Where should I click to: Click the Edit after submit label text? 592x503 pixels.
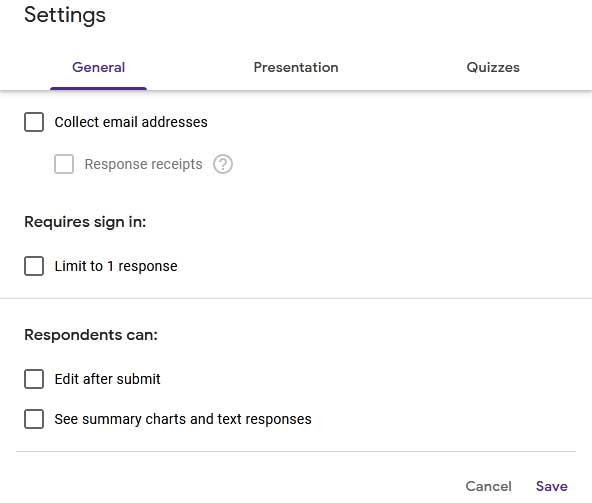pos(108,379)
